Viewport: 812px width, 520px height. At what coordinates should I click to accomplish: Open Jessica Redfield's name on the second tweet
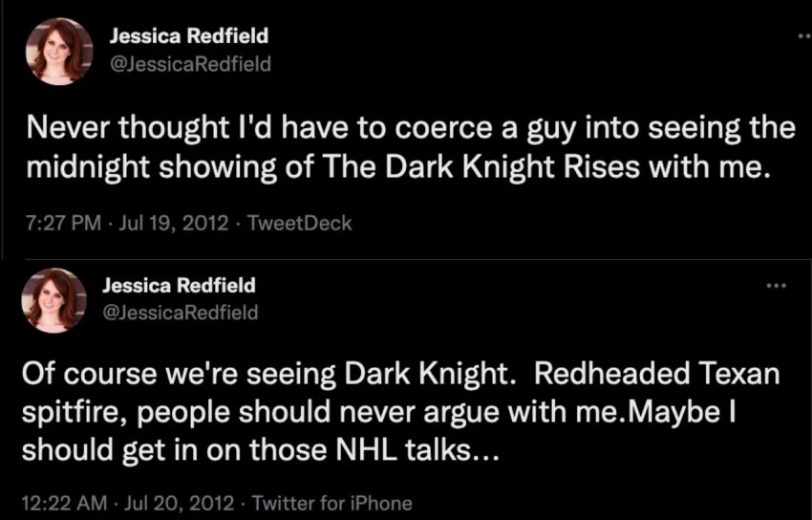coord(179,285)
